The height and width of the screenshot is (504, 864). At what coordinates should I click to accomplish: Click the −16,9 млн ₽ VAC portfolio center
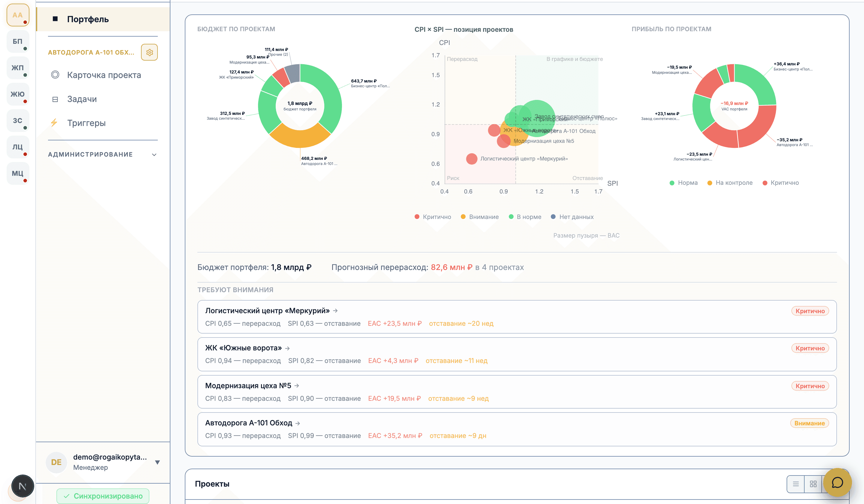point(734,106)
